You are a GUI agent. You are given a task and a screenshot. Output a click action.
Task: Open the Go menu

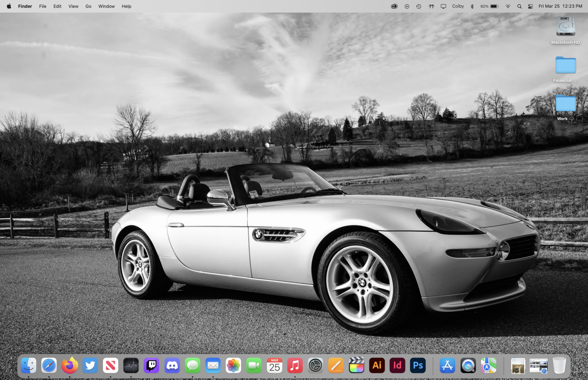(x=88, y=6)
